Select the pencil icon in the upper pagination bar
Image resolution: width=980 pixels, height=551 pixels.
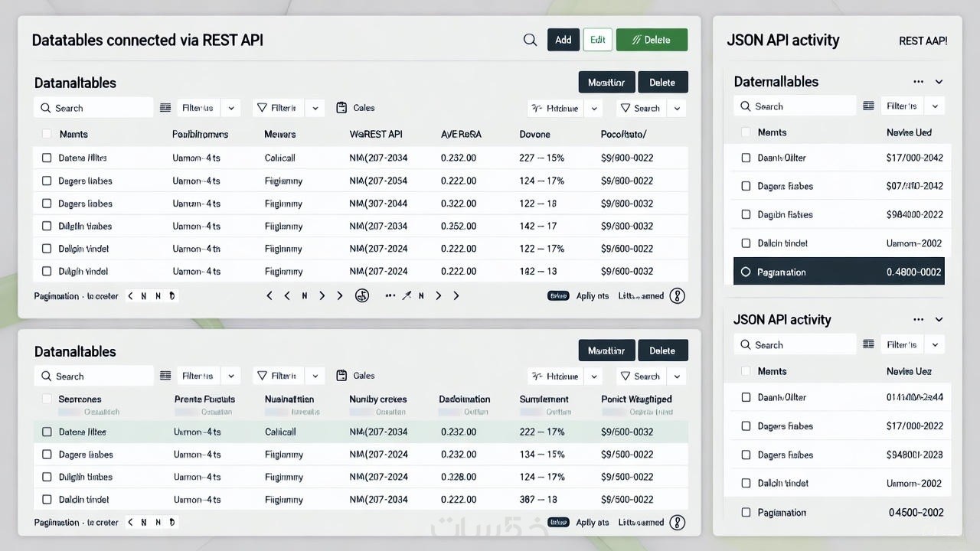407,295
